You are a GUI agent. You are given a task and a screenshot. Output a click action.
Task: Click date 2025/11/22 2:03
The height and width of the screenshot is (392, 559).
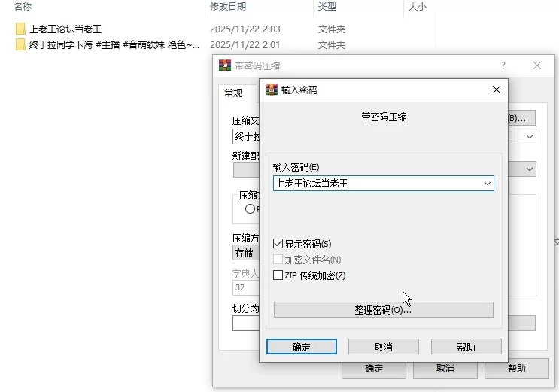click(245, 29)
